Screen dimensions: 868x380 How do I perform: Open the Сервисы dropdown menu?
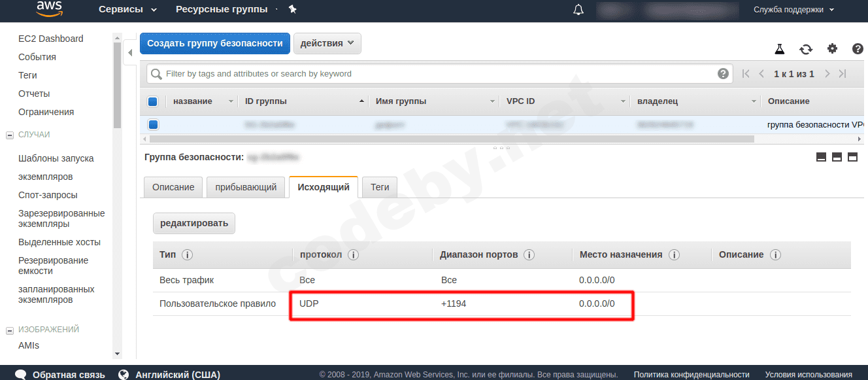point(128,10)
